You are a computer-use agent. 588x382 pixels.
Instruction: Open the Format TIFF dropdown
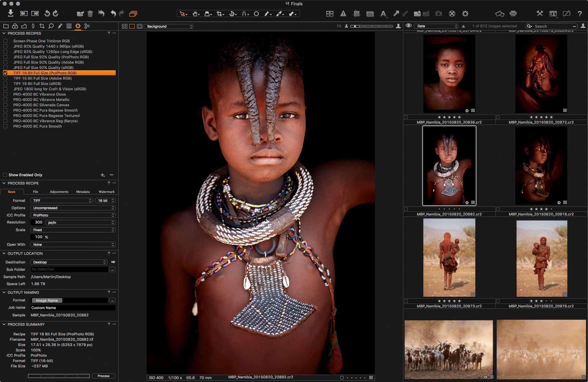pyautogui.click(x=62, y=200)
